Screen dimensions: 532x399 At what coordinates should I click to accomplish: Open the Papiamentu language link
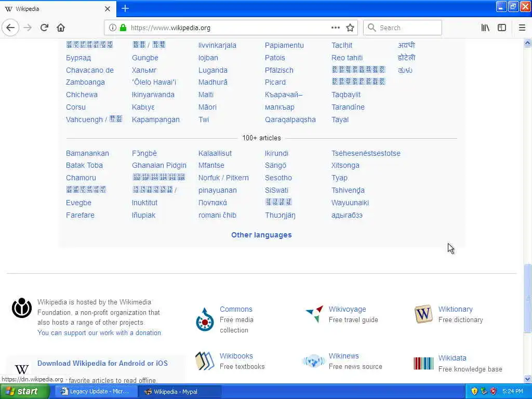click(x=284, y=45)
